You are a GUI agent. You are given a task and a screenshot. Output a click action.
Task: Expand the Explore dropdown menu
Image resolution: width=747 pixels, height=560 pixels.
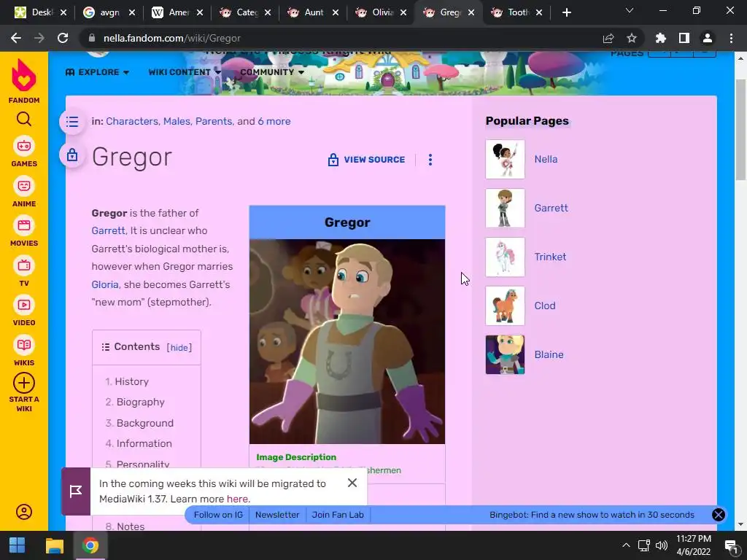point(97,72)
